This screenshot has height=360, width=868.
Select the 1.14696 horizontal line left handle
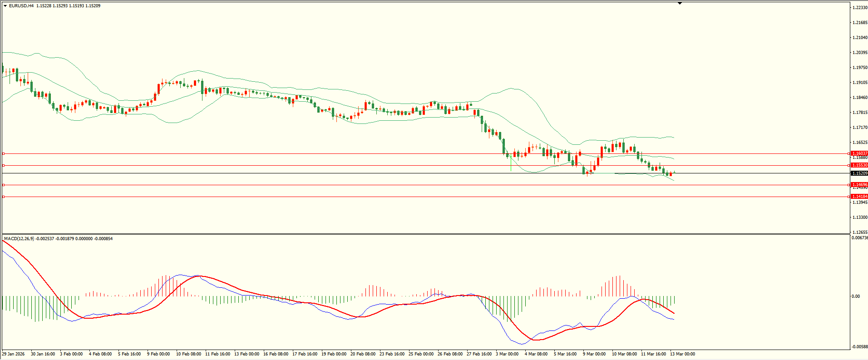click(x=4, y=185)
